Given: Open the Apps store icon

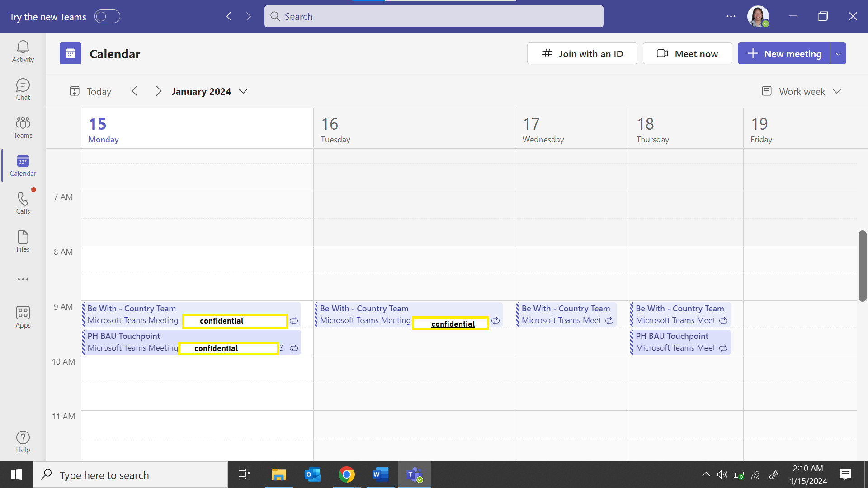Looking at the screenshot, I should (x=23, y=317).
